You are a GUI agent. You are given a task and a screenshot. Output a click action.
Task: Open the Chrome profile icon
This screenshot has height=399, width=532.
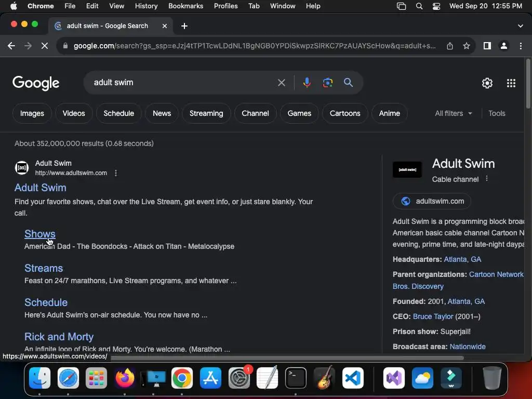coord(504,46)
